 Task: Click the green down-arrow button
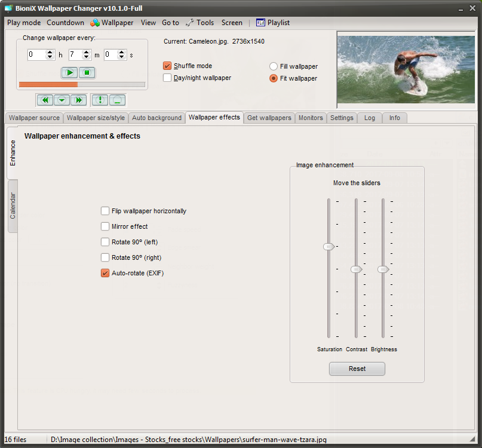pos(62,100)
